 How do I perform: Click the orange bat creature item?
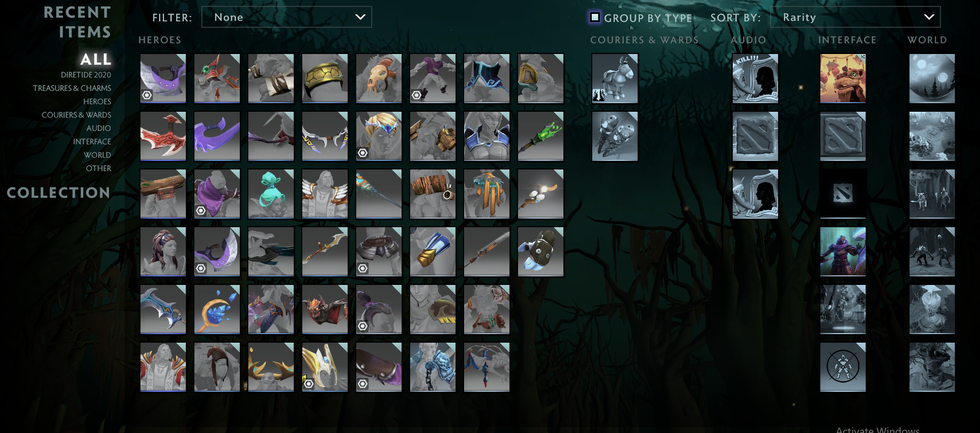point(325,309)
